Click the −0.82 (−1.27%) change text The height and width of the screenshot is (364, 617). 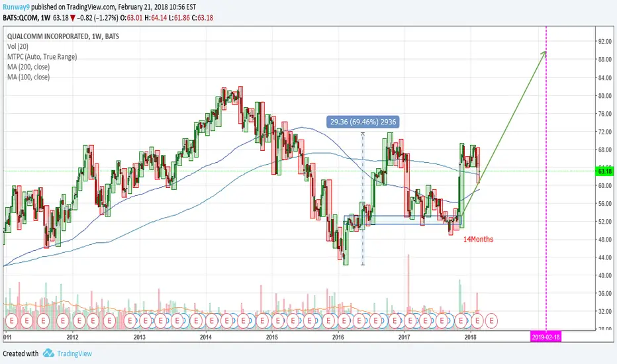point(97,18)
